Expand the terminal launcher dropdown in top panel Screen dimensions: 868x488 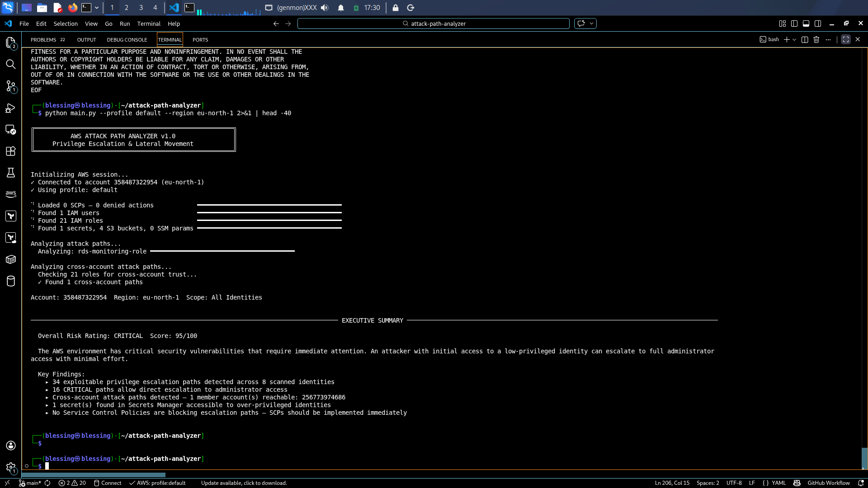pyautogui.click(x=97, y=8)
